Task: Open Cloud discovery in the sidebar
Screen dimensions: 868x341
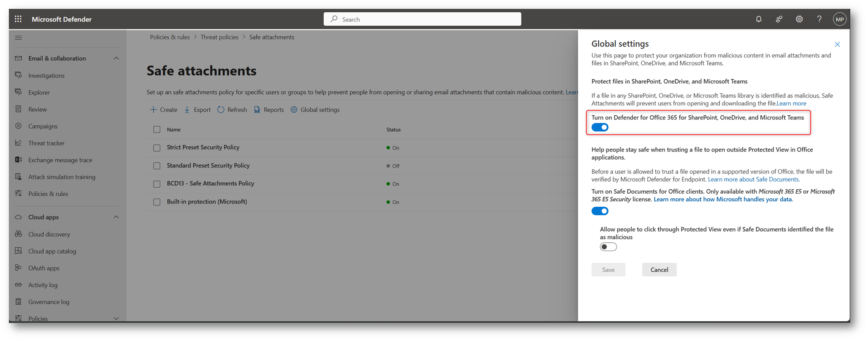Action: 49,234
